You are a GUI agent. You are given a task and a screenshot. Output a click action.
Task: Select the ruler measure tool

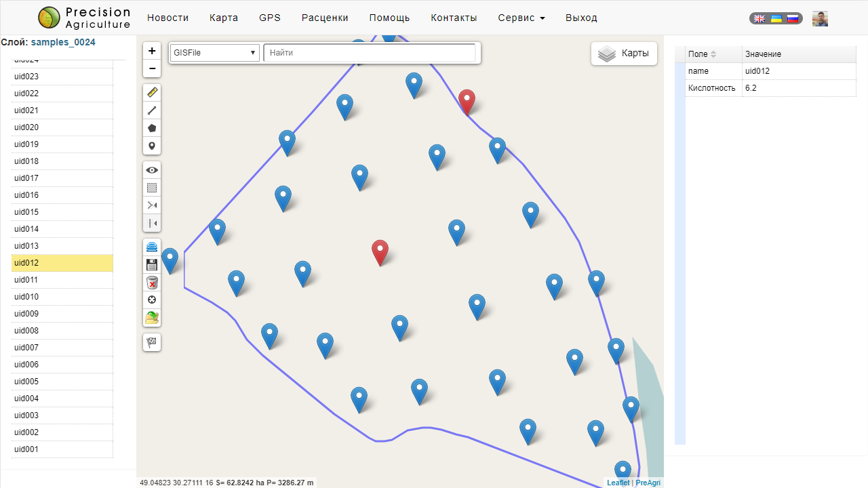152,93
